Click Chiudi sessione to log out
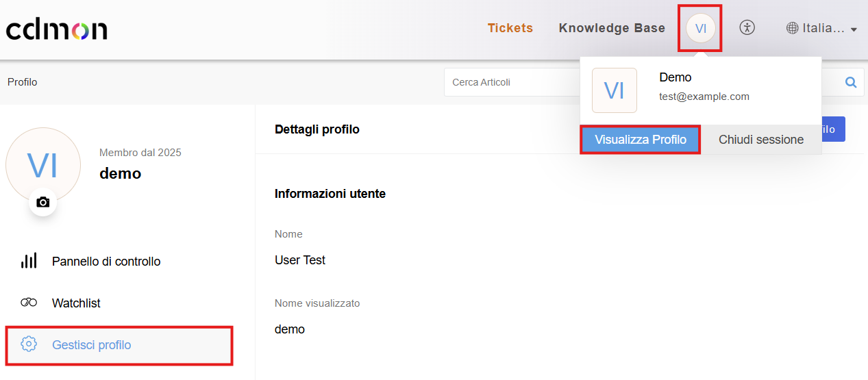Viewport: 868px width, 380px height. (760, 140)
